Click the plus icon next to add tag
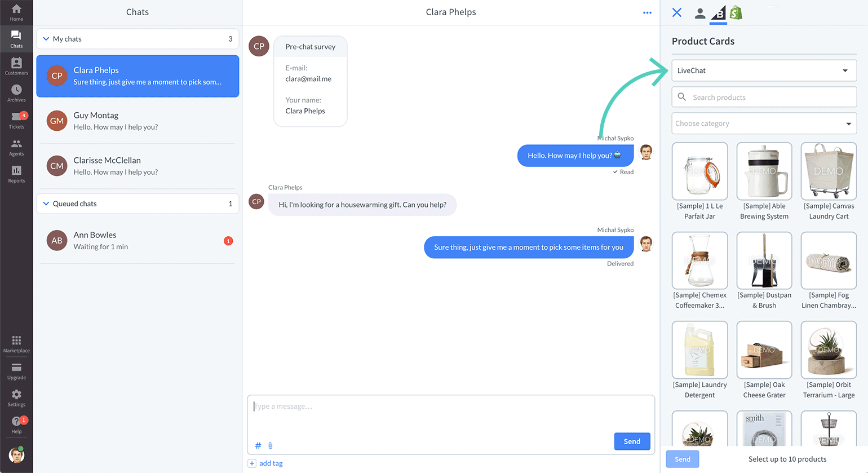This screenshot has width=868, height=473. click(x=252, y=463)
